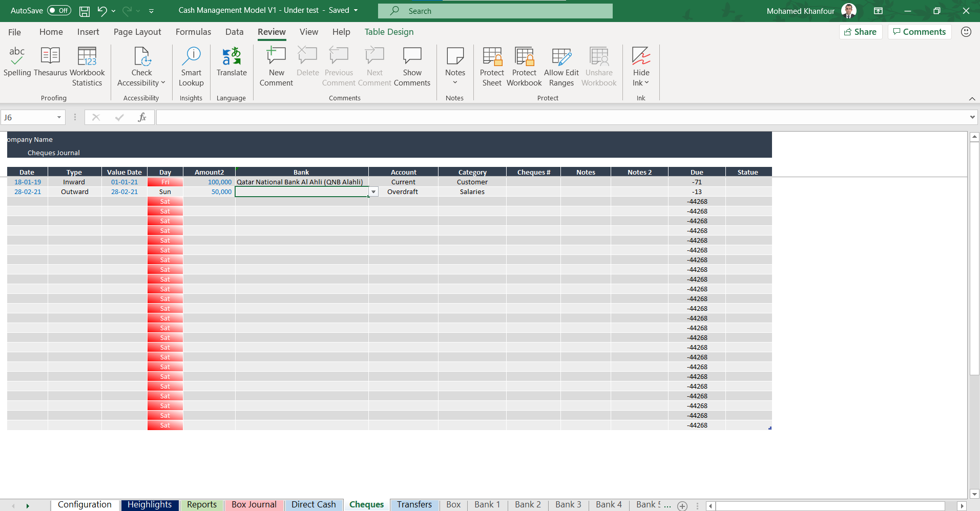Select the 18-01-19 date cell
Image resolution: width=980 pixels, height=511 pixels.
(x=28, y=182)
